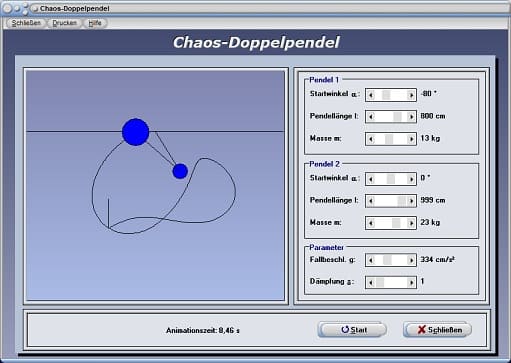
Task: Decrease Pendel 2 Pendellänge with left arrow
Action: click(371, 201)
